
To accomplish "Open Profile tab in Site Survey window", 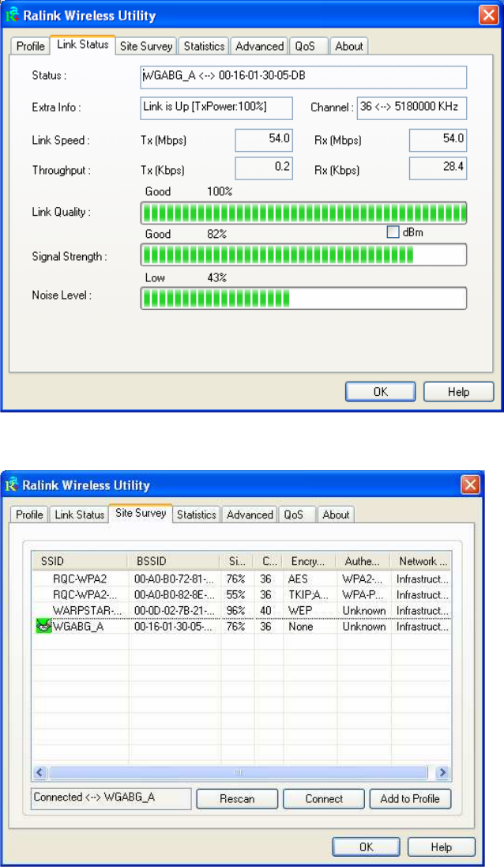I will [29, 515].
